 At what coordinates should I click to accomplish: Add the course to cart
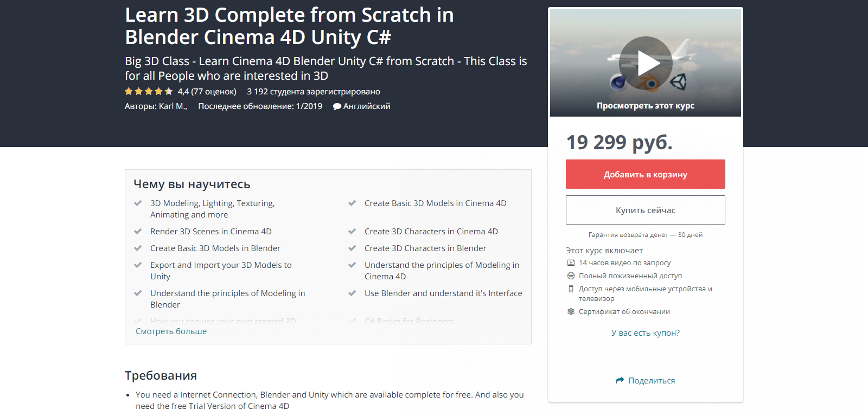pyautogui.click(x=645, y=174)
